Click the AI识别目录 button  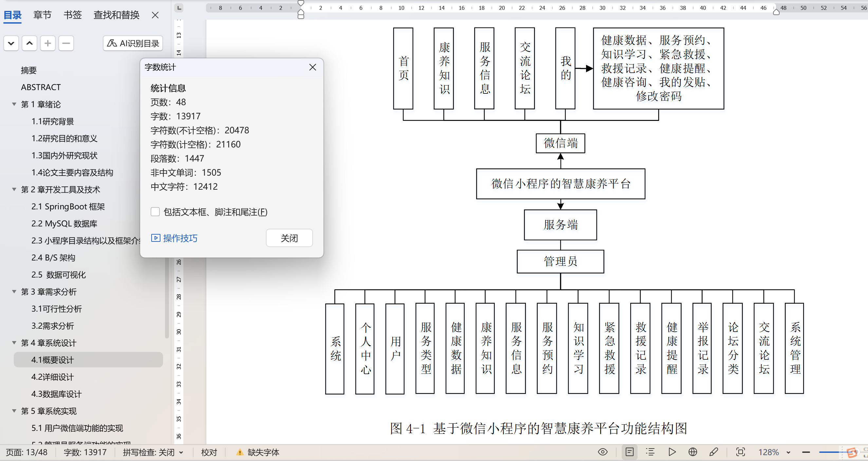click(133, 43)
